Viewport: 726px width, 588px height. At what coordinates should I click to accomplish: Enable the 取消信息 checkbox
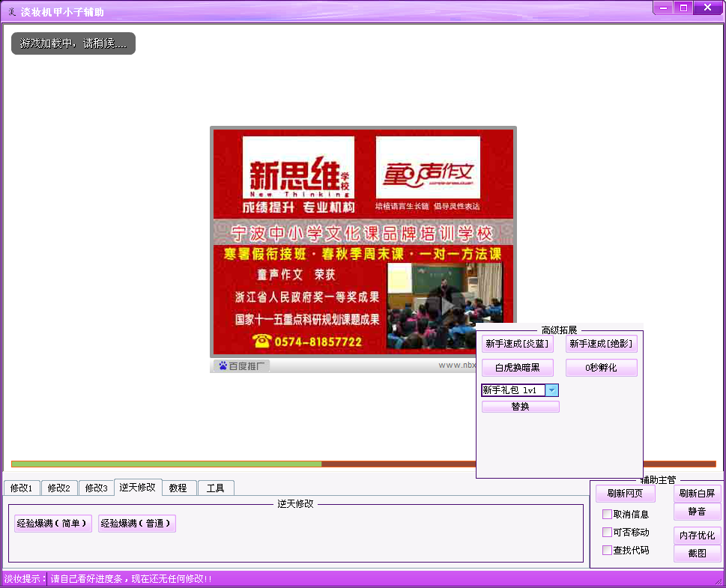coord(608,515)
